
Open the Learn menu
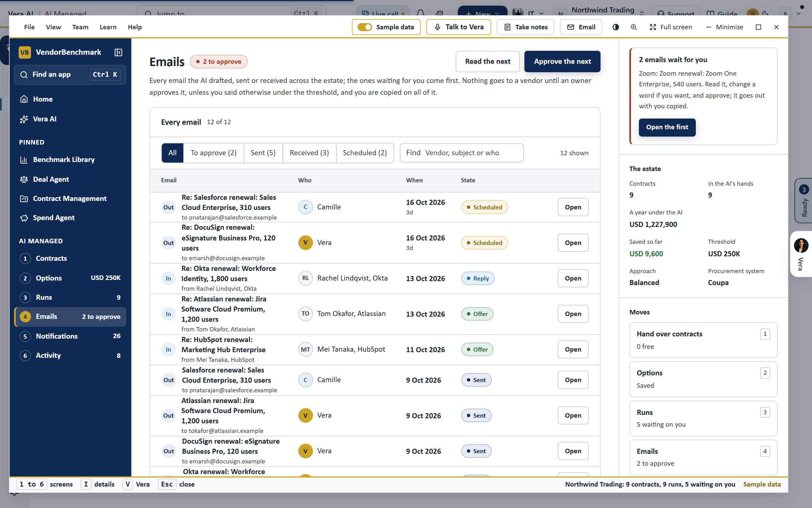click(108, 27)
